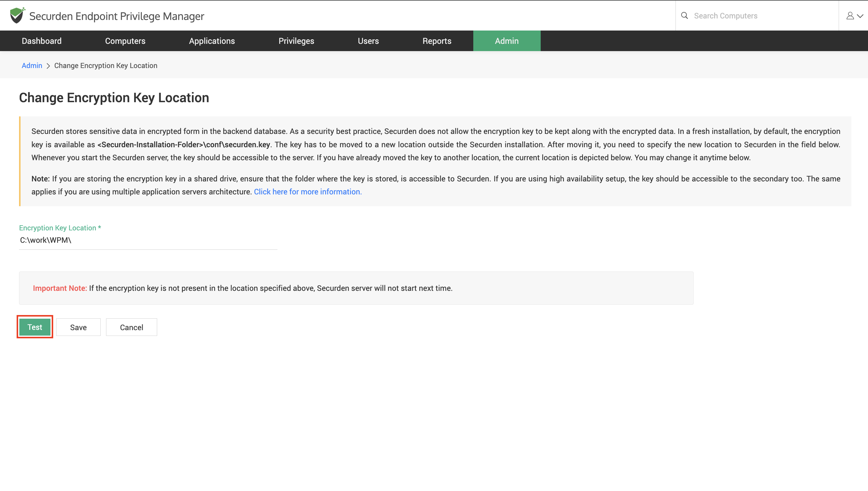Open the Dashboard tab

point(42,41)
